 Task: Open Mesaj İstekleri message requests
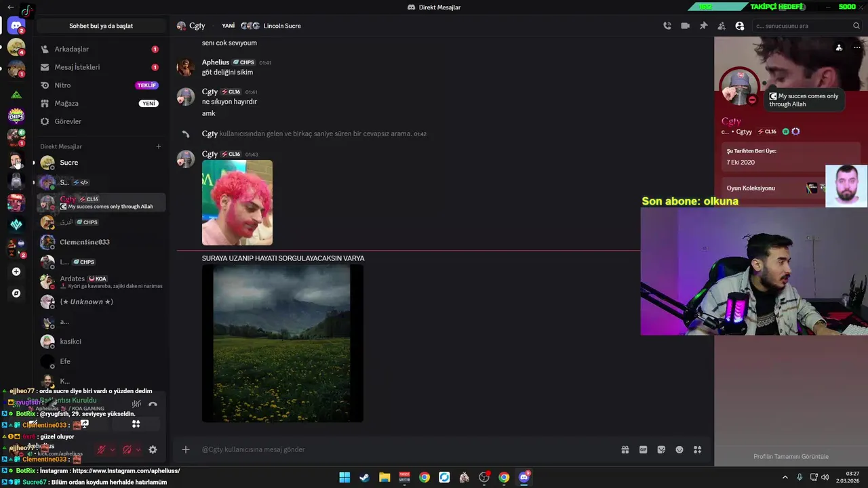[100, 67]
